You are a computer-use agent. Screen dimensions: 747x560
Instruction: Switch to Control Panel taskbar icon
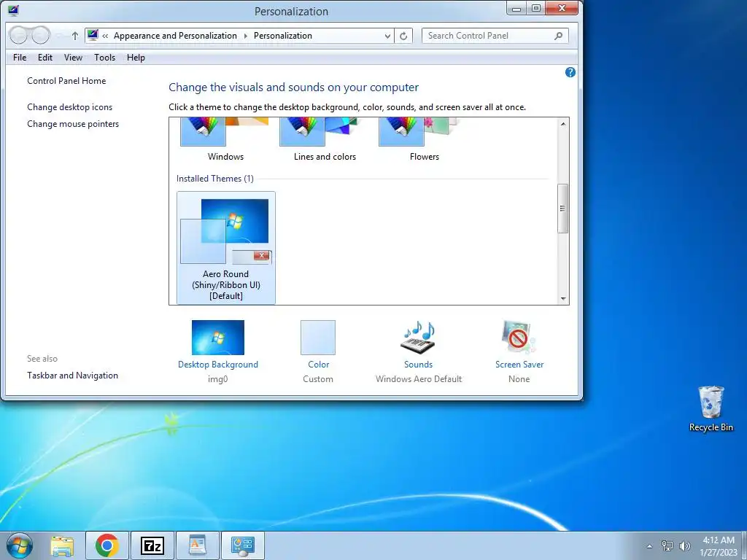(x=242, y=545)
